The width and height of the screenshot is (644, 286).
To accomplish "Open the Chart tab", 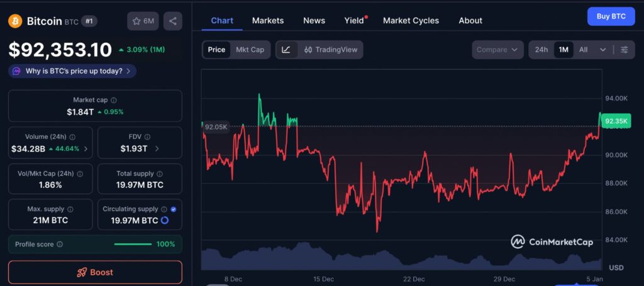I will (222, 21).
